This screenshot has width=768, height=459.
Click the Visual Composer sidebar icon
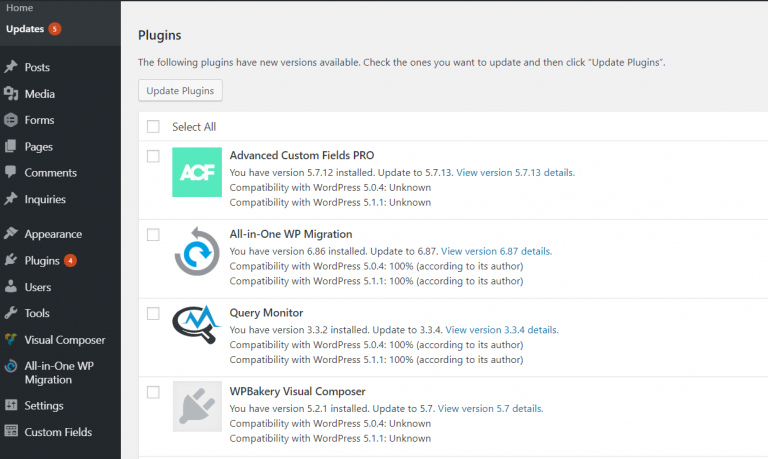[11, 339]
